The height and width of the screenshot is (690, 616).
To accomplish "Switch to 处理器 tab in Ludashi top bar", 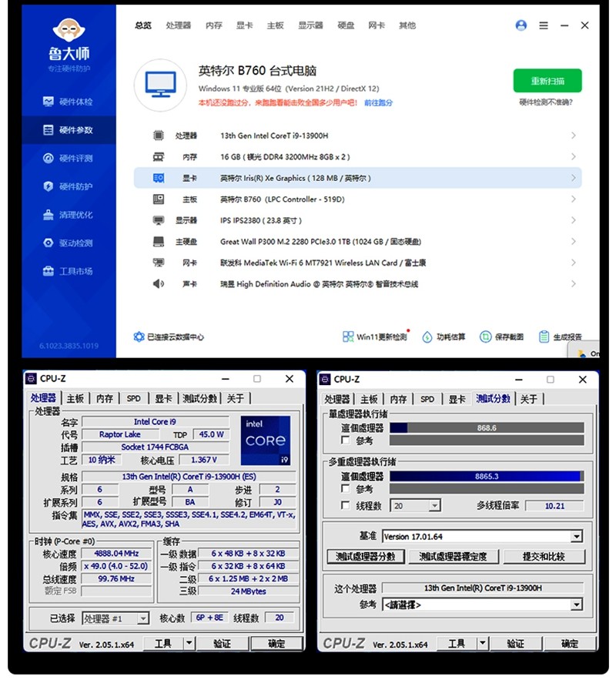I will pos(178,25).
